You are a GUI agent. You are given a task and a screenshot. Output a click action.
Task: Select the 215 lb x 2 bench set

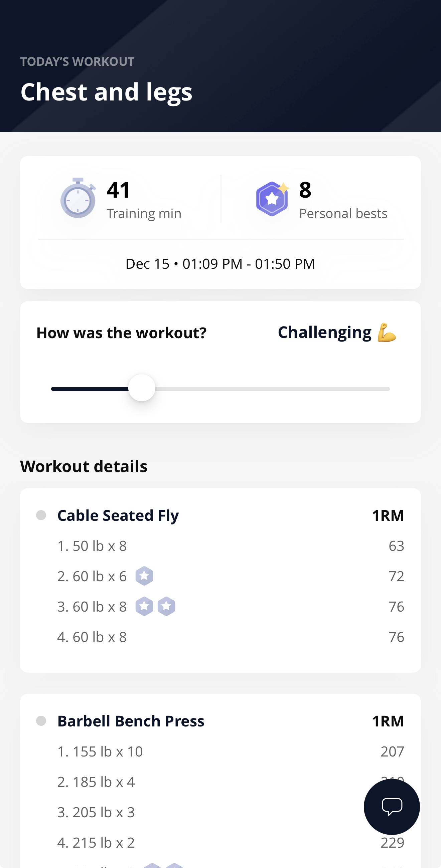point(96,842)
